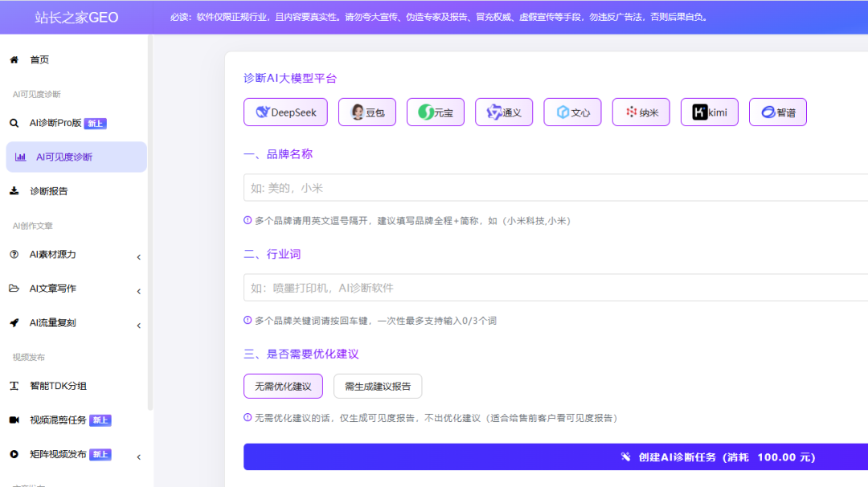Click the question mark icon beside AI素材源力
Image resolution: width=868 pixels, height=487 pixels.
tap(14, 255)
